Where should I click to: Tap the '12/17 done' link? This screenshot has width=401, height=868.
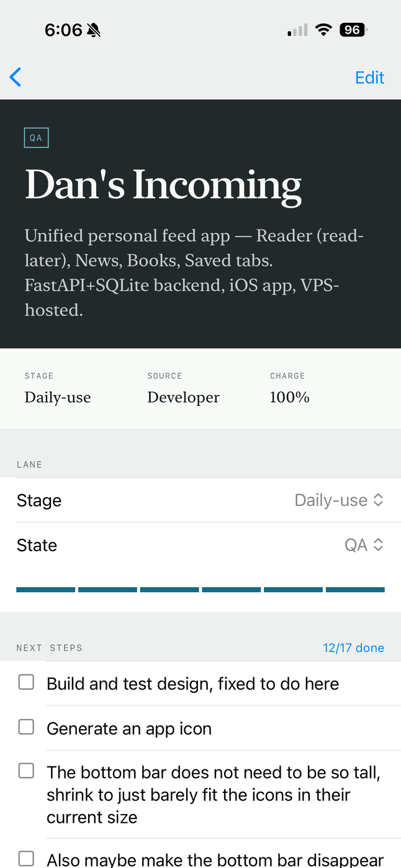(x=353, y=648)
